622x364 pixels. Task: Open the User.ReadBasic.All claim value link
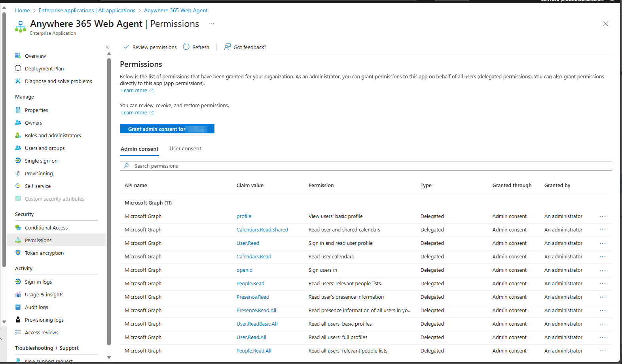coord(257,324)
